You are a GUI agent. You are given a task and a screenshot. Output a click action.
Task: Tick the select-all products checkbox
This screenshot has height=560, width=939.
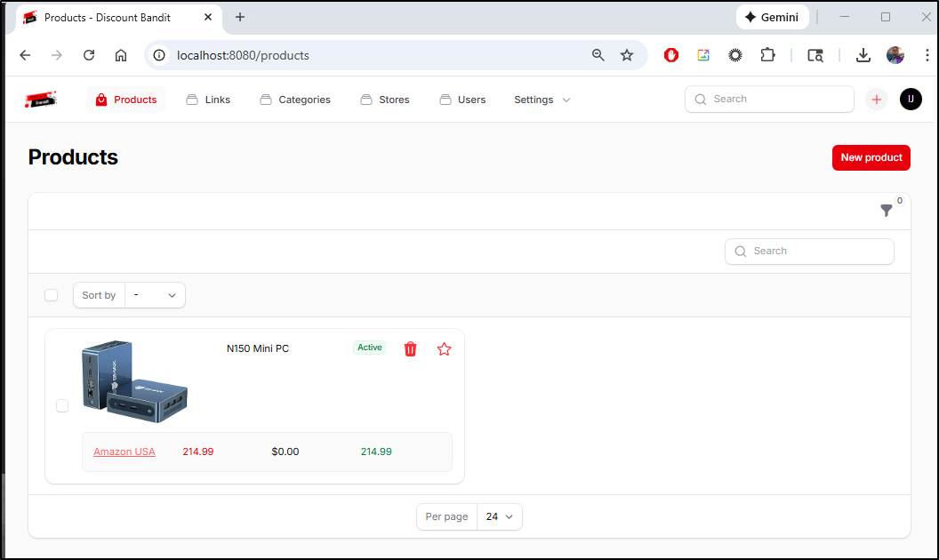(x=52, y=295)
